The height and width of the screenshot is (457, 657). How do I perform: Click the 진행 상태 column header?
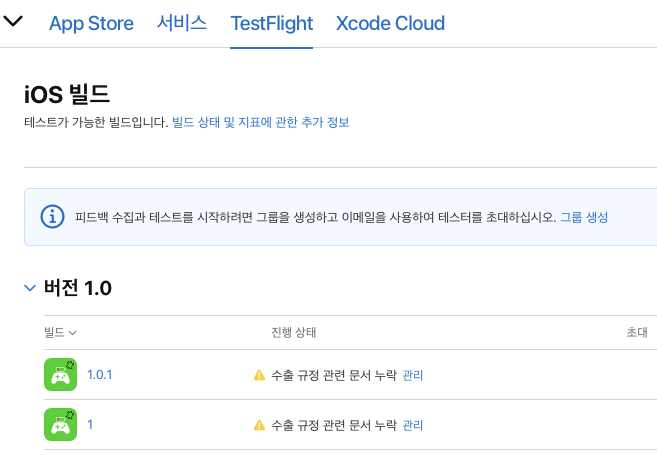[x=293, y=333]
